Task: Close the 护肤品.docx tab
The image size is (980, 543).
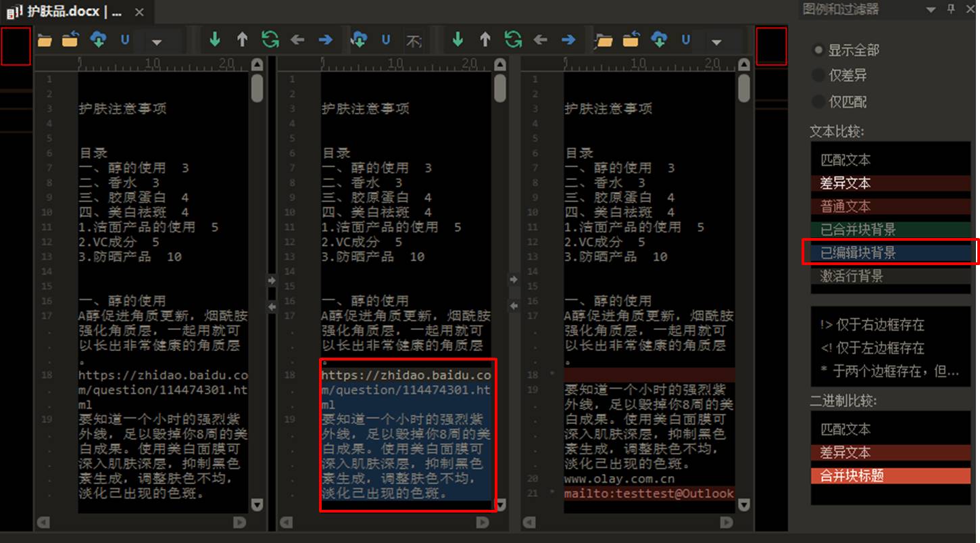Action: click(x=139, y=12)
